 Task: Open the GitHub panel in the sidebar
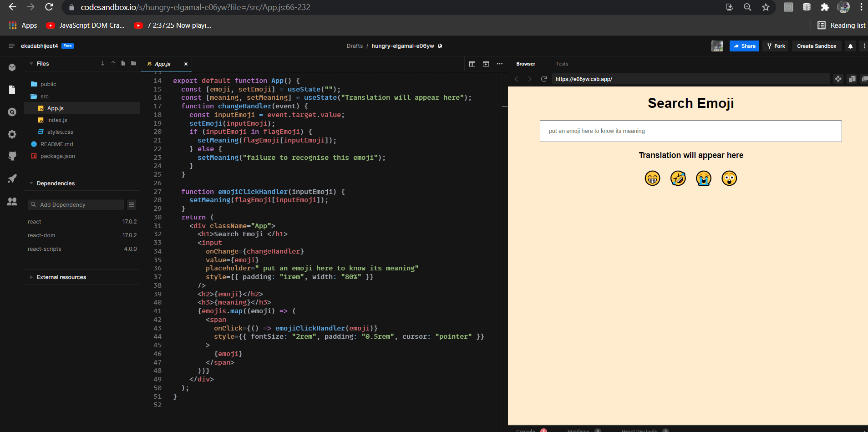point(12,156)
